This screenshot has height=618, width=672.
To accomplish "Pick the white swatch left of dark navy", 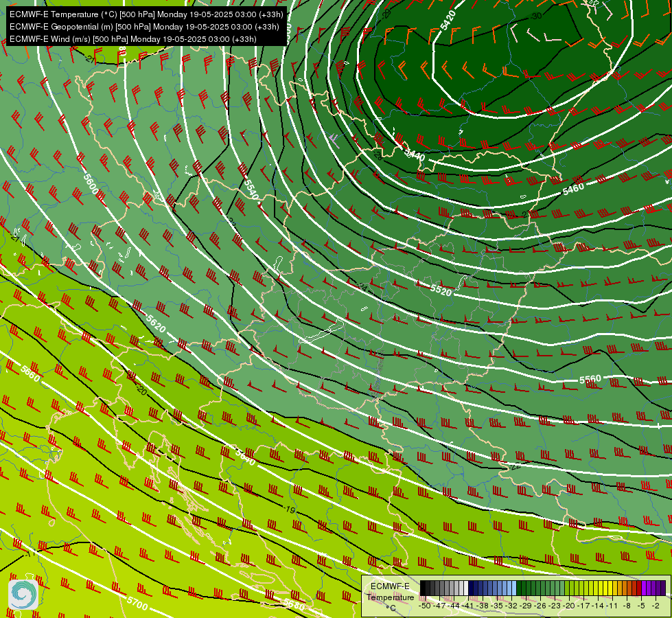I will click(466, 588).
